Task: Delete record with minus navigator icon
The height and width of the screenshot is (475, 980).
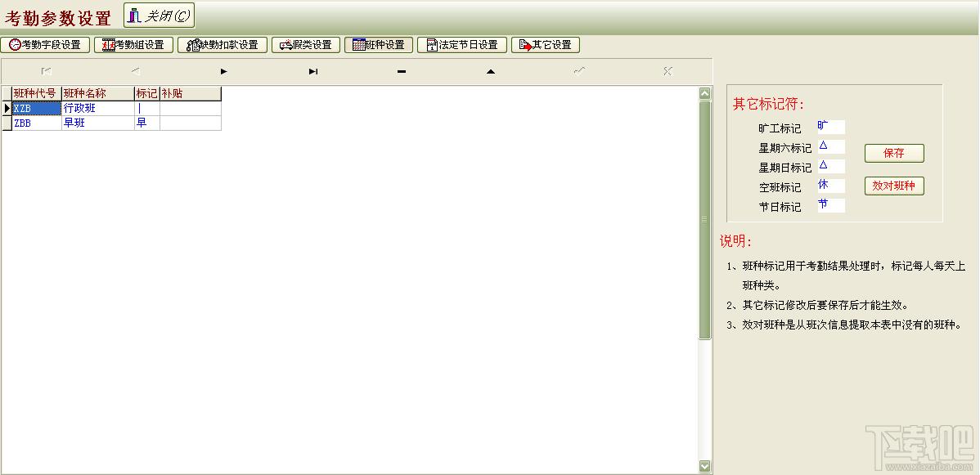Action: (x=402, y=71)
